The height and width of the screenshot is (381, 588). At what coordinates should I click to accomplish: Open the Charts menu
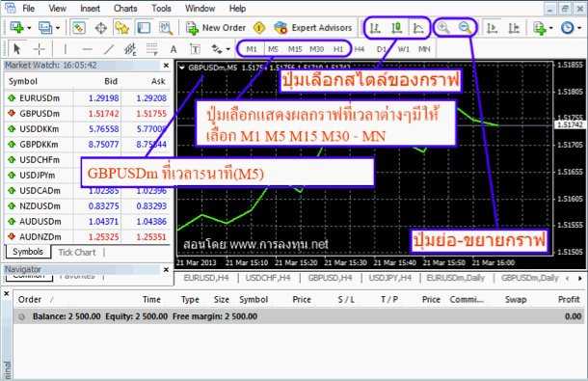click(x=125, y=9)
